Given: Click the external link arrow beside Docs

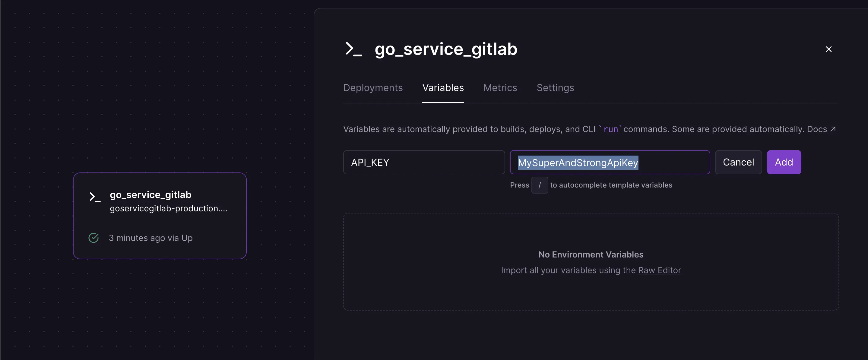Looking at the screenshot, I should (x=833, y=129).
